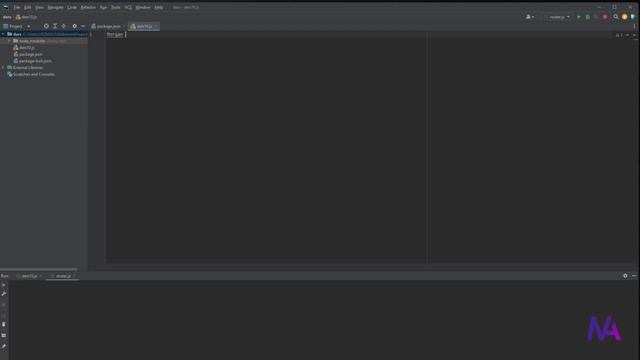
Task: Select the active JavaScript file editor tab
Action: 144,26
